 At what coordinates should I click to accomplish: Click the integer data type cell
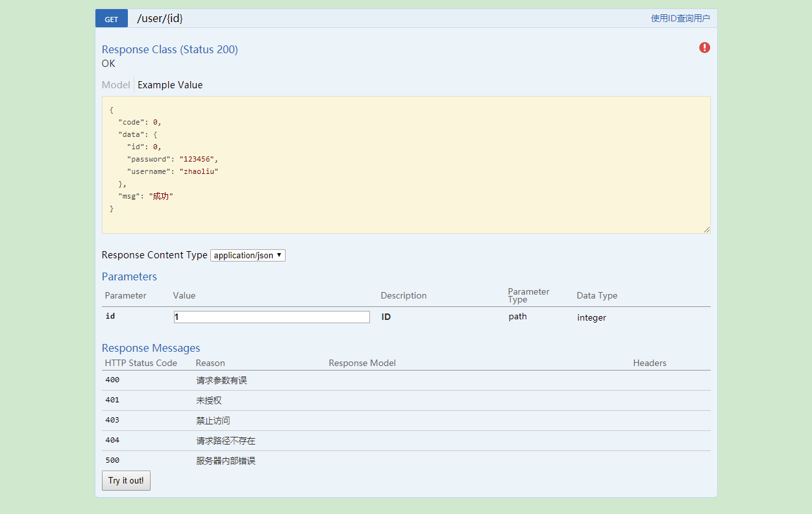point(591,317)
